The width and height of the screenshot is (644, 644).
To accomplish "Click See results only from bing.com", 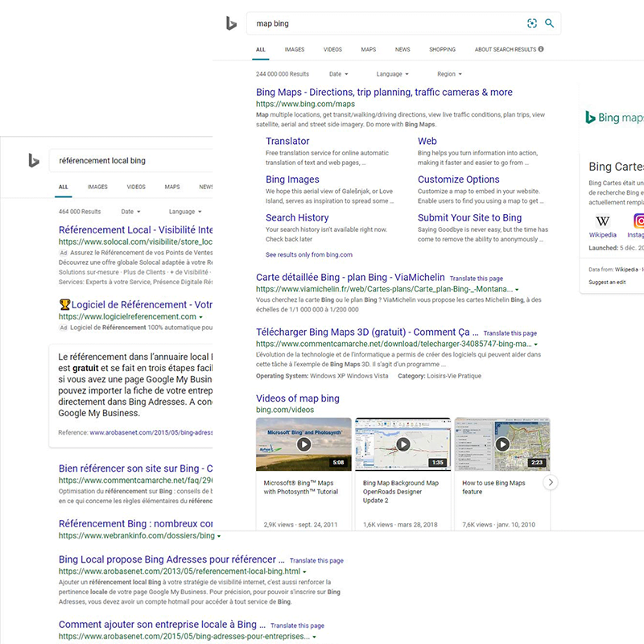I will (x=309, y=254).
